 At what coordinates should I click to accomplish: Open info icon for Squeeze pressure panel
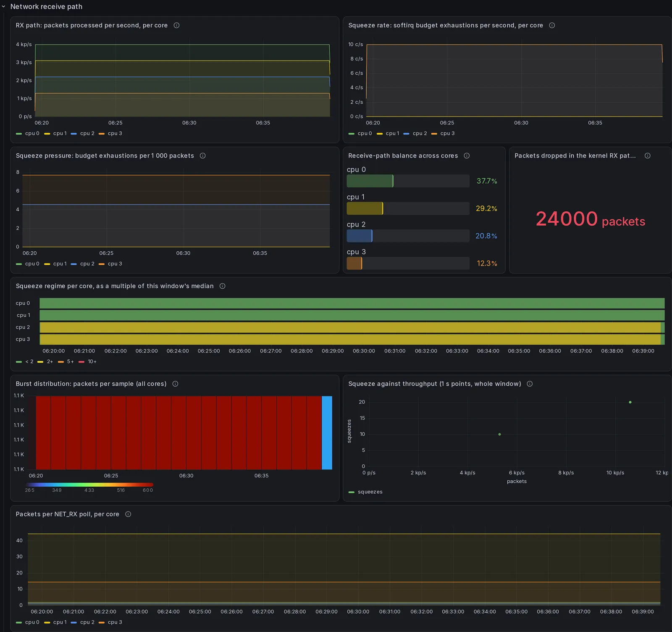(x=202, y=156)
